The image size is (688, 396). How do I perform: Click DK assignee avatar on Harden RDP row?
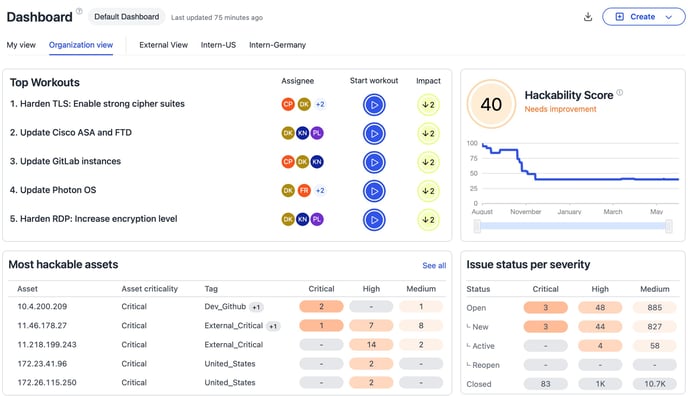(288, 219)
